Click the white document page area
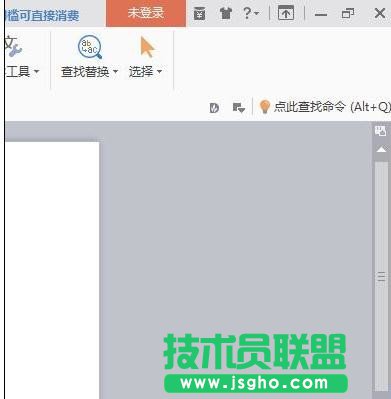 coord(52,270)
